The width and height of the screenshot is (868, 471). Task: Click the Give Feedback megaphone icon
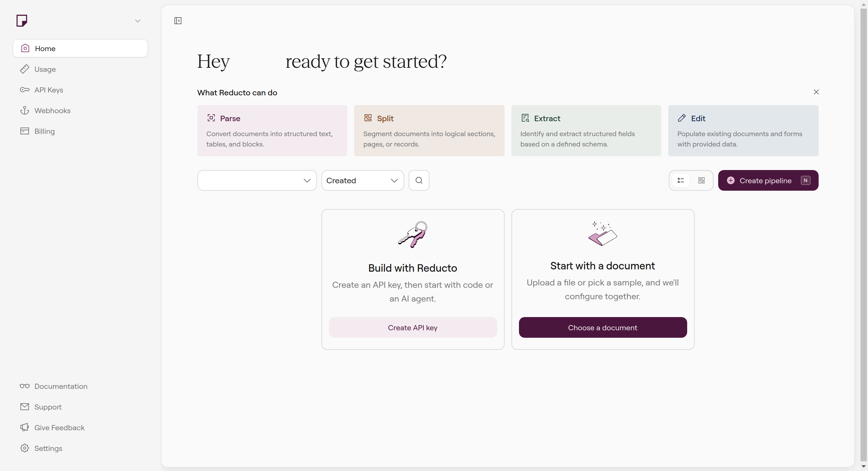(25, 428)
